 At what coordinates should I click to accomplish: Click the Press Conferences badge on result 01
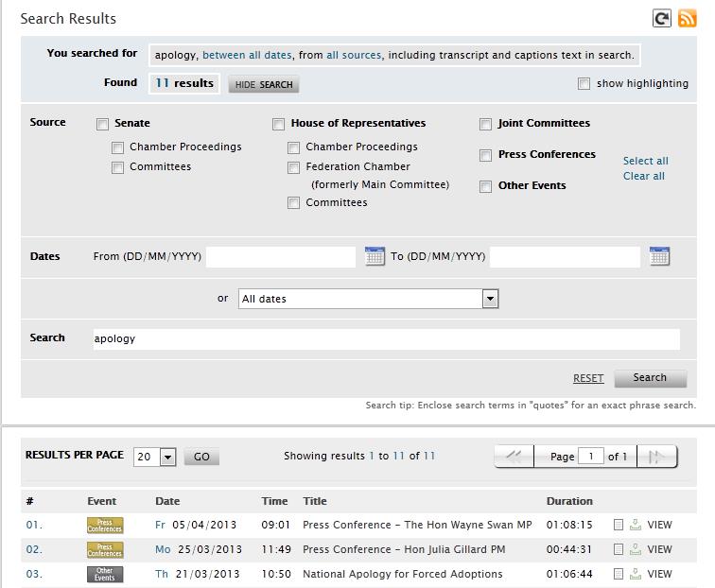coord(105,525)
